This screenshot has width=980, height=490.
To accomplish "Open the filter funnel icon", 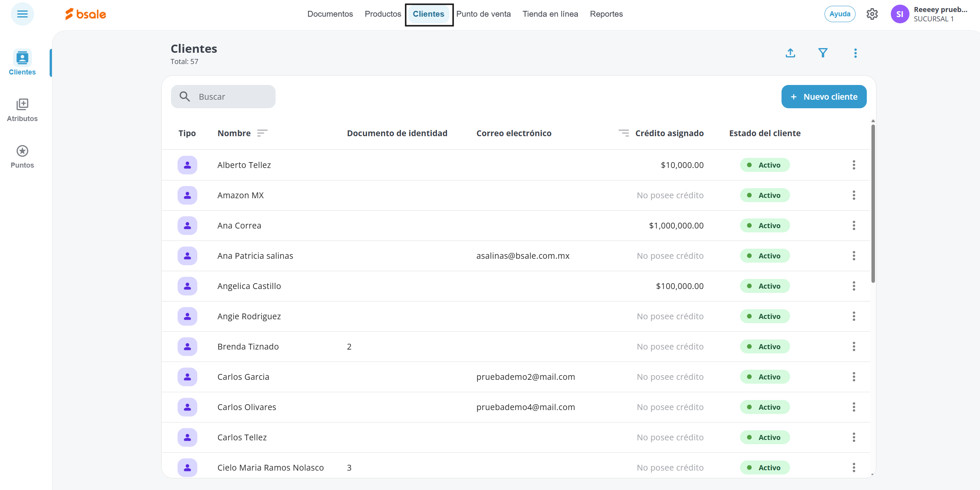I will pyautogui.click(x=823, y=53).
